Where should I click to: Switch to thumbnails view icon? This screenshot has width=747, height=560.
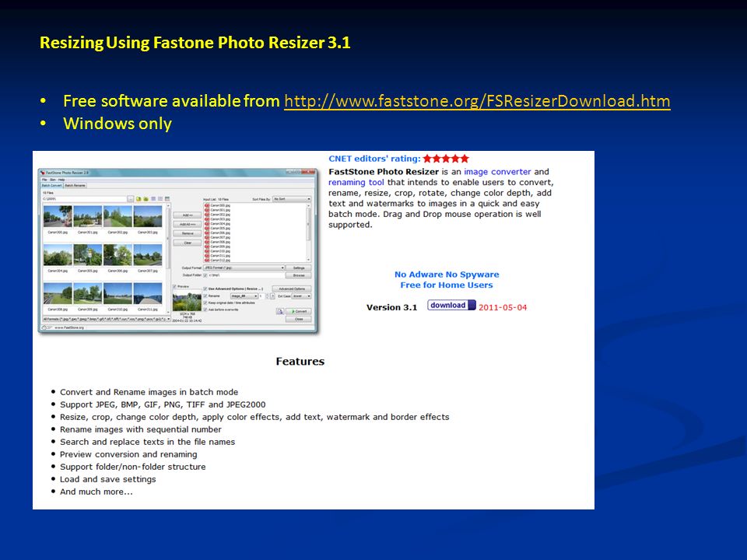coord(153,198)
